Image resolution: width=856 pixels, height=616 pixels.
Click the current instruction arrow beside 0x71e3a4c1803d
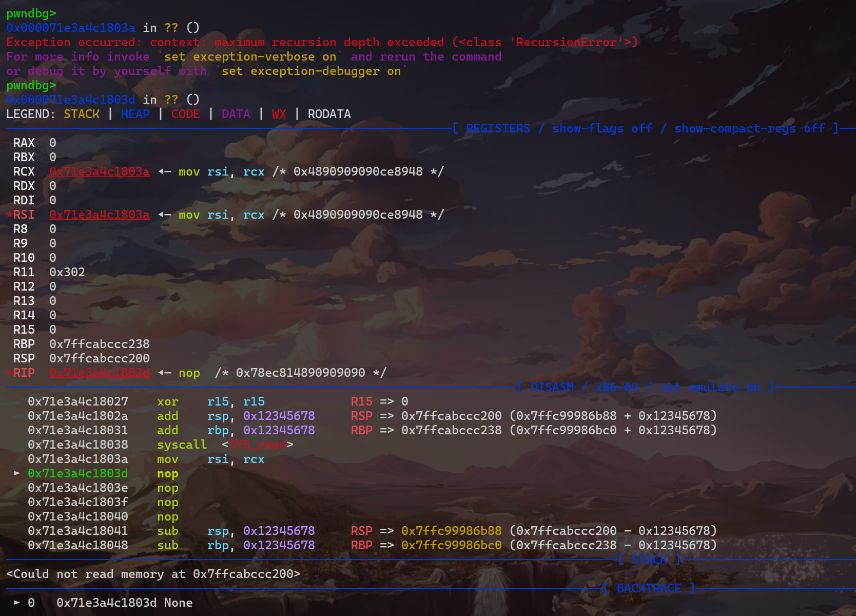(x=17, y=473)
